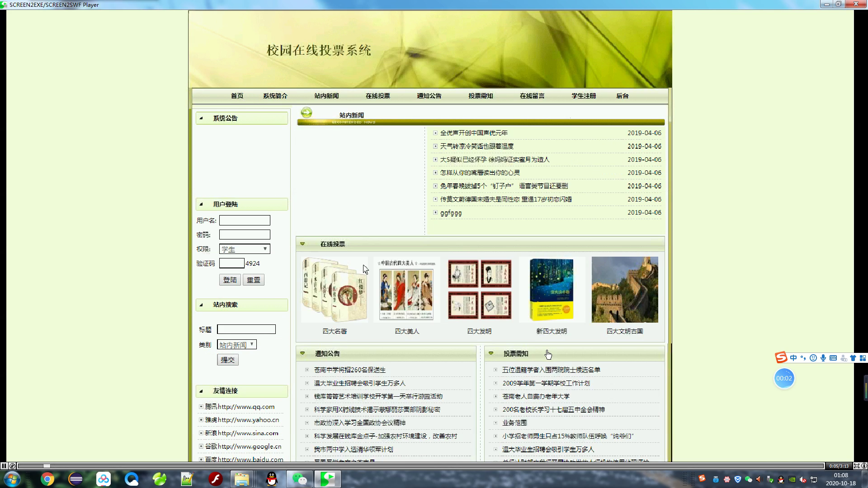The height and width of the screenshot is (488, 868).
Task: Open the Notepad++ taskbar icon
Action: (187, 479)
